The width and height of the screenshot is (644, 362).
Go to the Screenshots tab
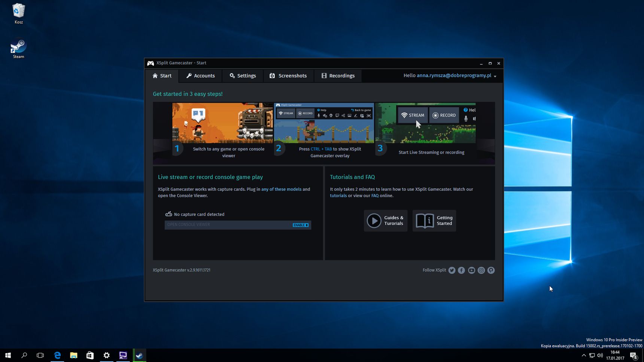coord(288,76)
